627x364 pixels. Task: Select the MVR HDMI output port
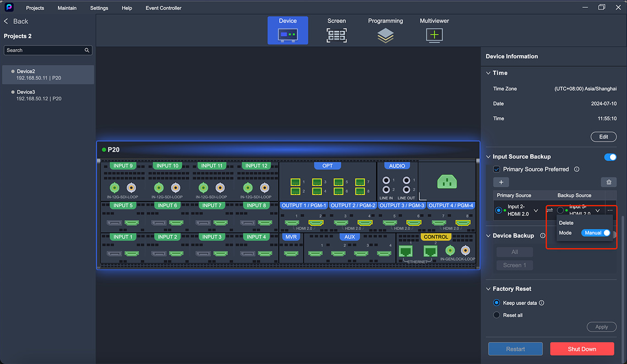291,253
